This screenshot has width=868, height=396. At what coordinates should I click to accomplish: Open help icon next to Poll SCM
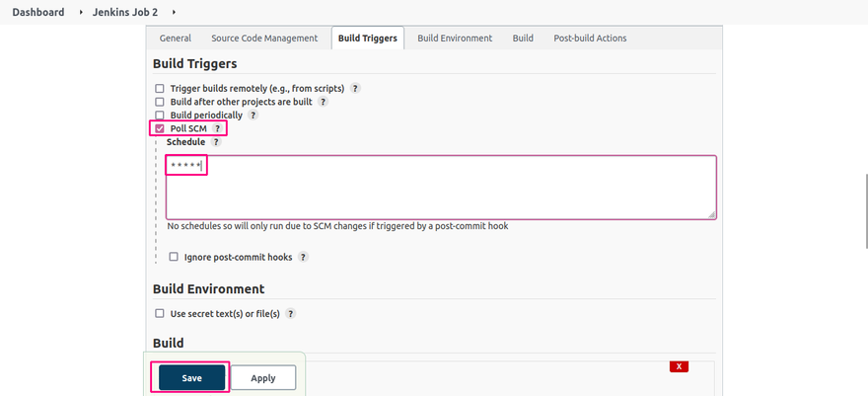218,128
